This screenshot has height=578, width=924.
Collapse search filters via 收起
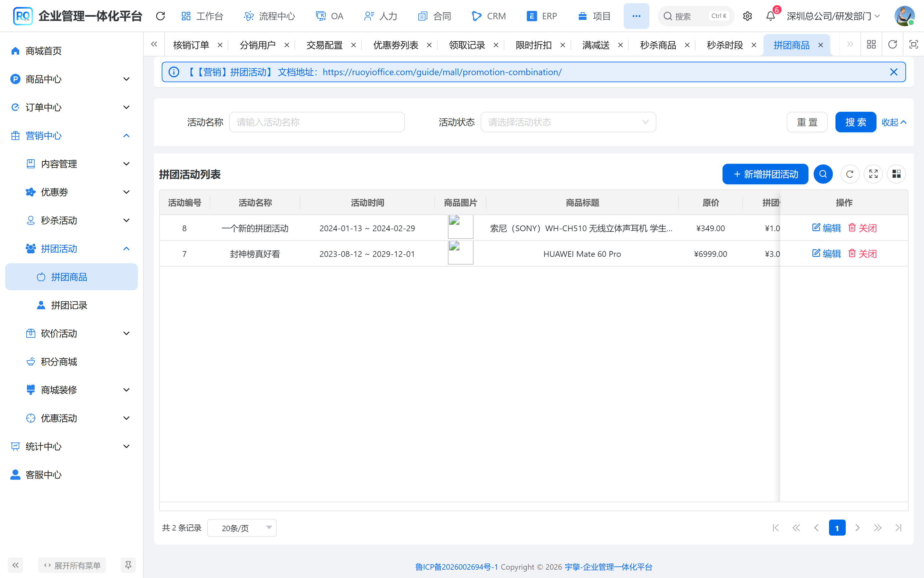[x=894, y=122]
